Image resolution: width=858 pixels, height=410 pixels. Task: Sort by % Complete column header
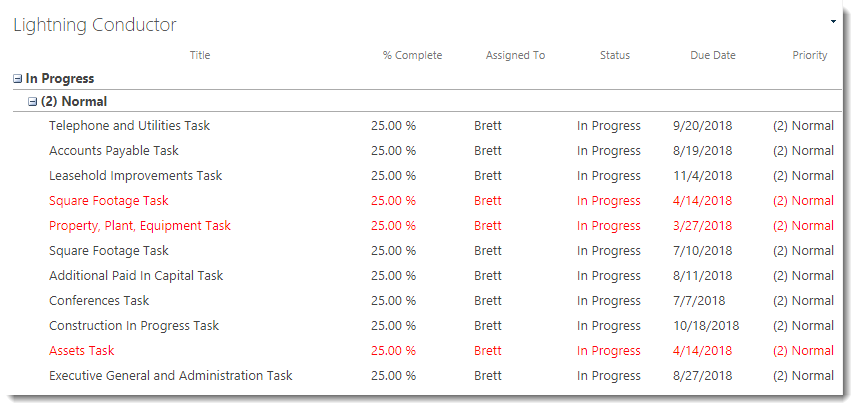pyautogui.click(x=412, y=55)
